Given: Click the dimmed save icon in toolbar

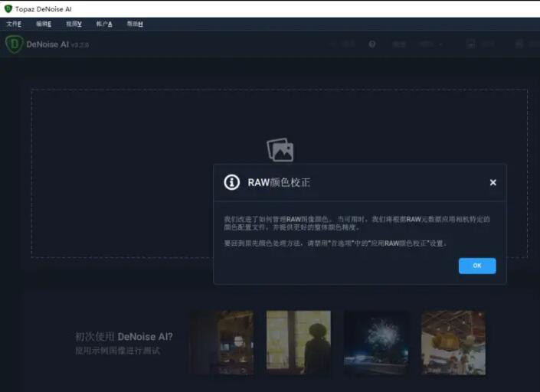Looking at the screenshot, I should (x=470, y=44).
